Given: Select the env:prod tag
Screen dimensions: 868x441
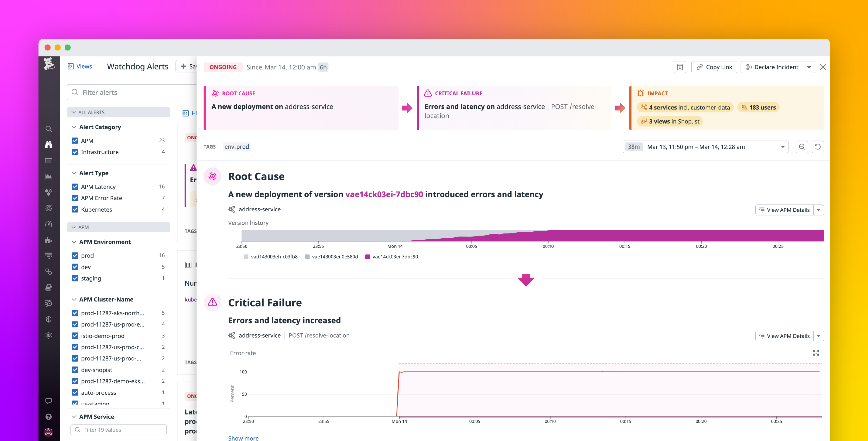Looking at the screenshot, I should (236, 147).
